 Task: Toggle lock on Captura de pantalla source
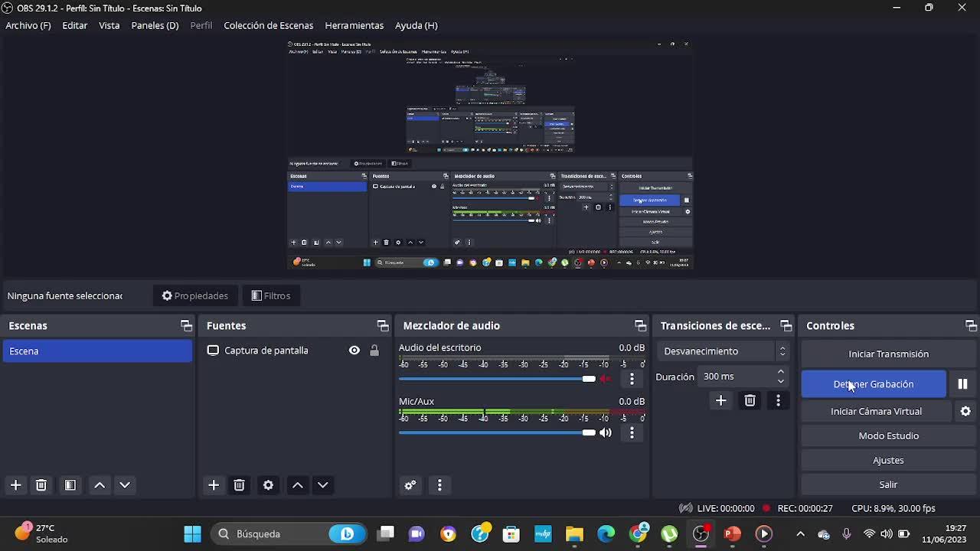click(x=374, y=350)
